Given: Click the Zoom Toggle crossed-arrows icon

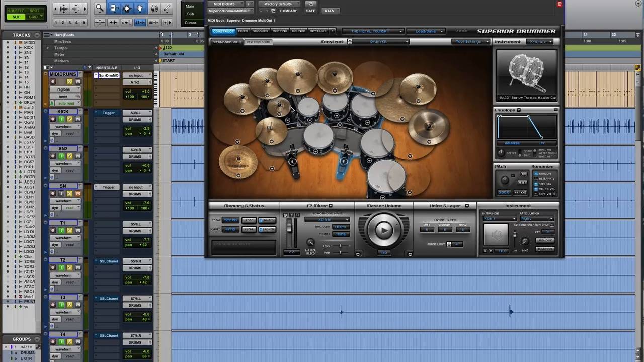Looking at the screenshot, I should pyautogui.click(x=100, y=23).
